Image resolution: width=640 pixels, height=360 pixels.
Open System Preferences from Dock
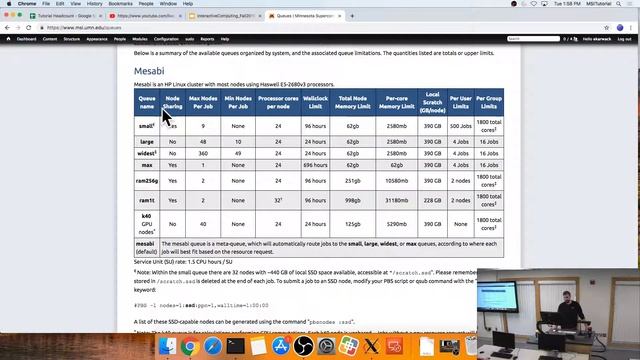[x=326, y=346]
